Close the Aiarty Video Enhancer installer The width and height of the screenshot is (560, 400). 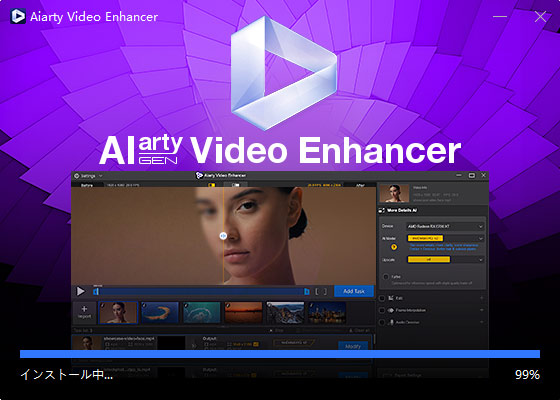540,16
